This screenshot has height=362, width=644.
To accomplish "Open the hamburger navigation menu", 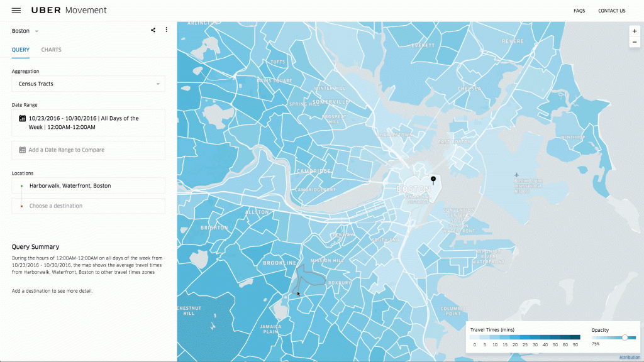I will coord(16,10).
